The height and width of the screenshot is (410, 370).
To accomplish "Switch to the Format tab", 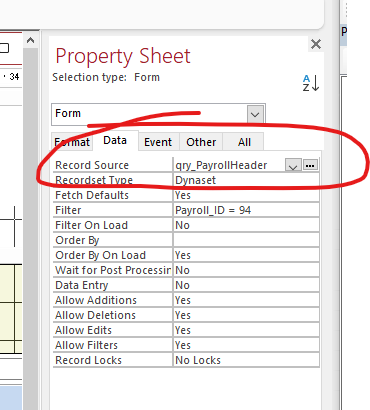I will 72,142.
